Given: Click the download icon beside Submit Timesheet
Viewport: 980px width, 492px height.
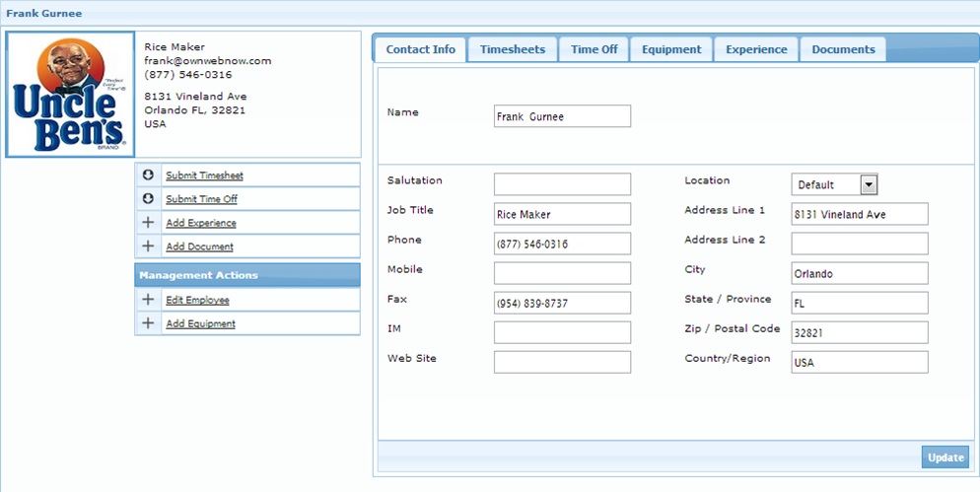Looking at the screenshot, I should pos(148,176).
